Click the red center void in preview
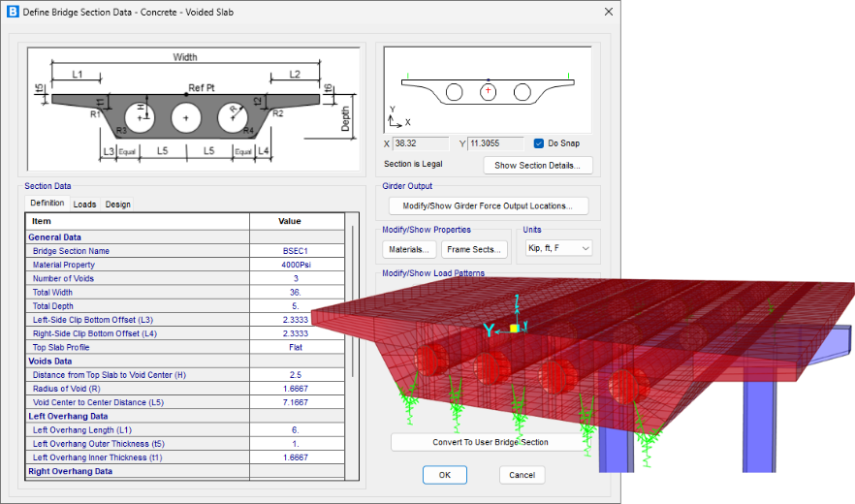The height and width of the screenshot is (504, 855). 489,92
